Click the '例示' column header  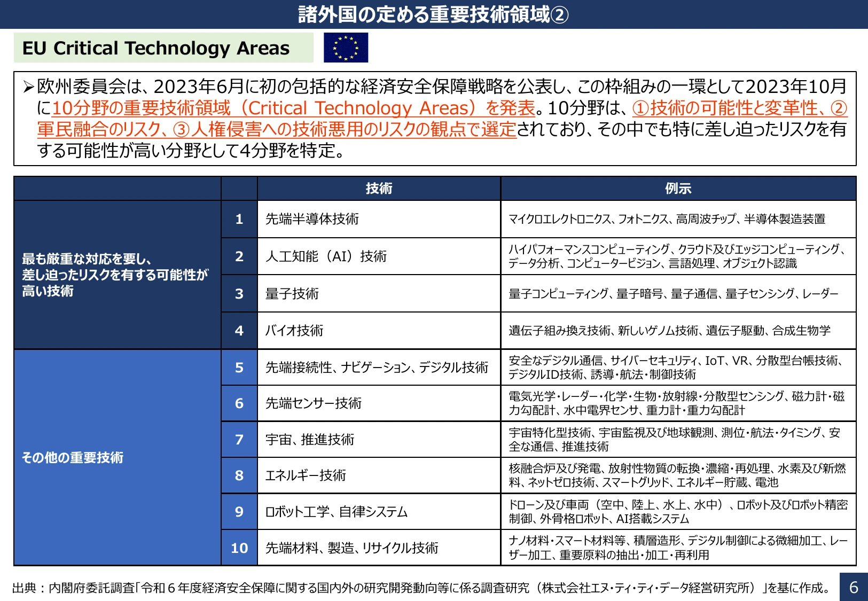point(678,188)
